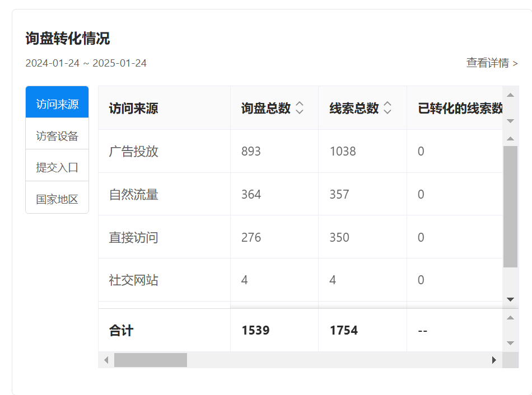The width and height of the screenshot is (532, 395).
Task: Click down arrow beside the 合计 row
Action: (x=510, y=343)
